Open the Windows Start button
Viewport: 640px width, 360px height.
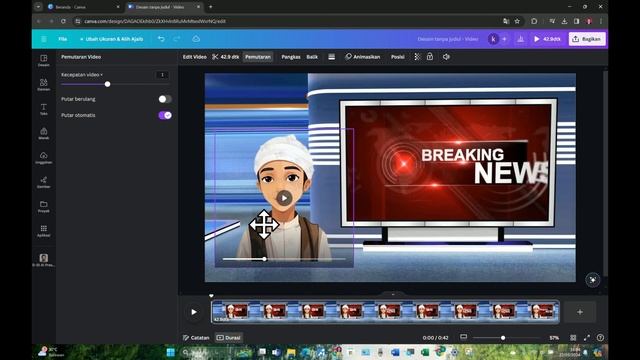tap(170, 352)
